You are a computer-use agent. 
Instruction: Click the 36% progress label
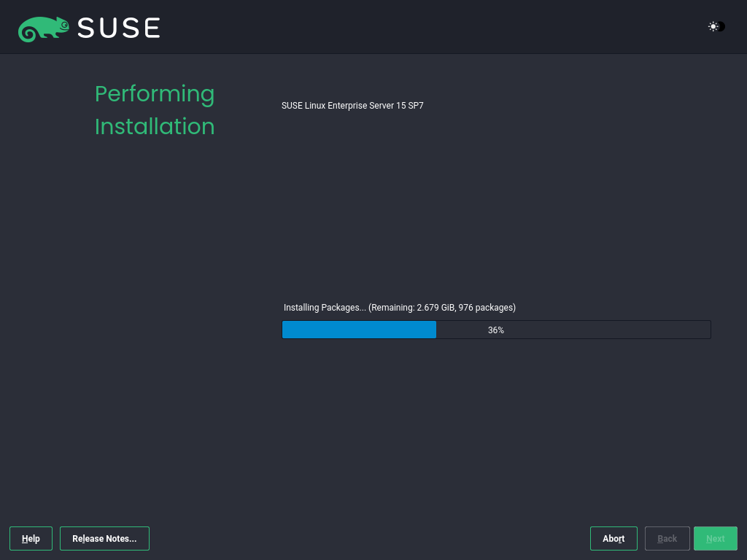coord(496,330)
